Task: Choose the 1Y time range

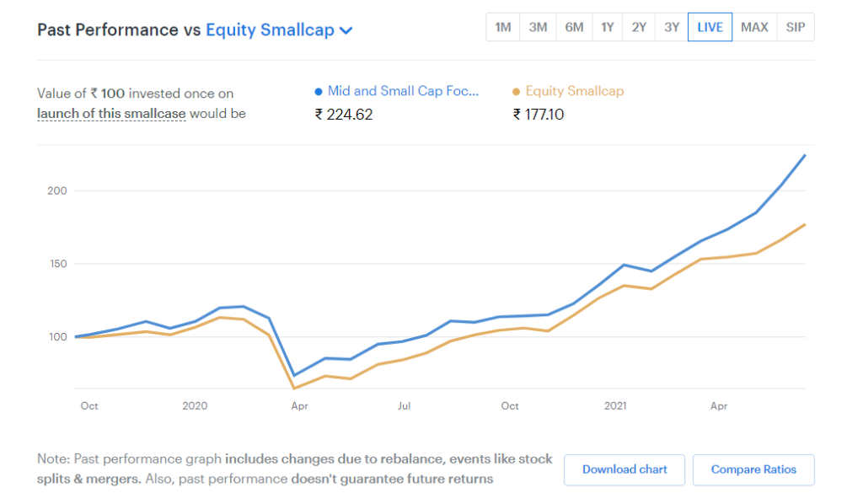Action: pos(608,27)
